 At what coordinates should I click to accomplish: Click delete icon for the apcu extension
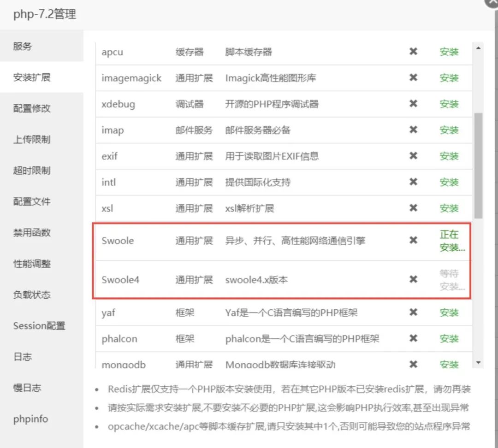[x=413, y=52]
